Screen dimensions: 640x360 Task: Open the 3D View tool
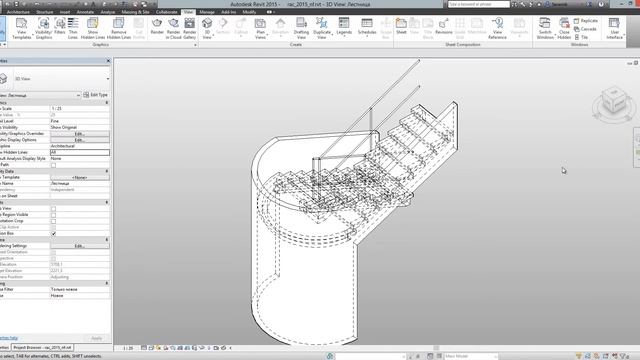coord(207,29)
